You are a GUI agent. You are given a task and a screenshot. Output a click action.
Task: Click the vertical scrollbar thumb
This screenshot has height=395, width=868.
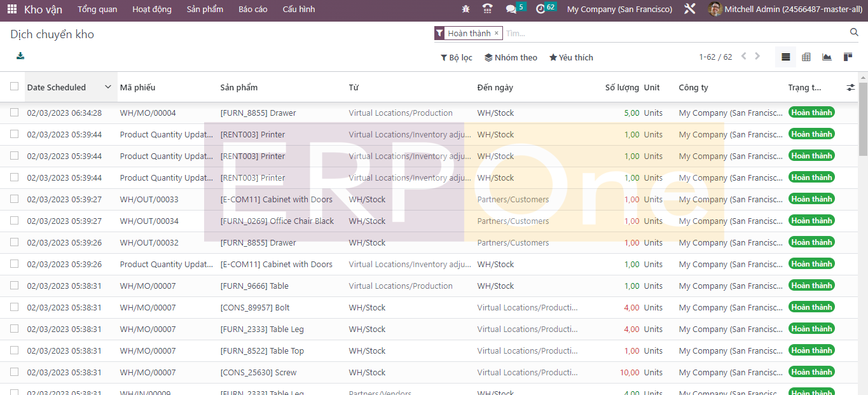pos(863,119)
